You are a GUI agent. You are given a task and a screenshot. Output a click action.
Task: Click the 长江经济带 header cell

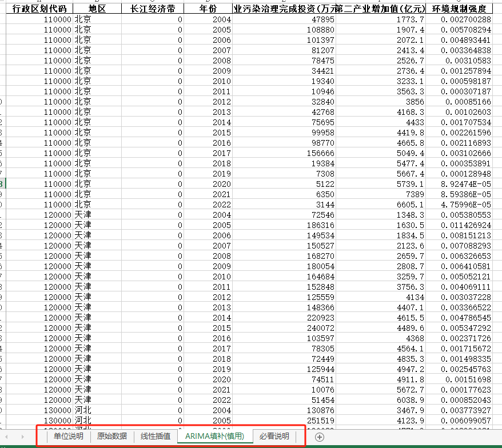point(153,9)
